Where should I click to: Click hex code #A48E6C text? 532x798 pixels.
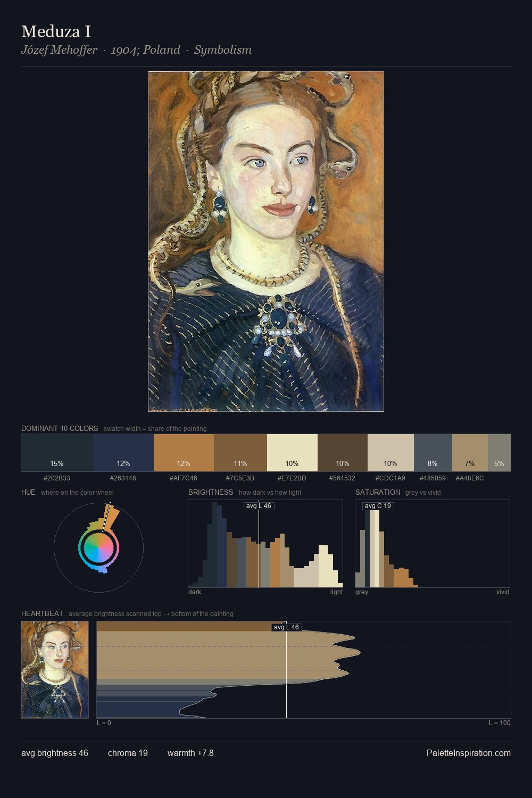point(470,478)
